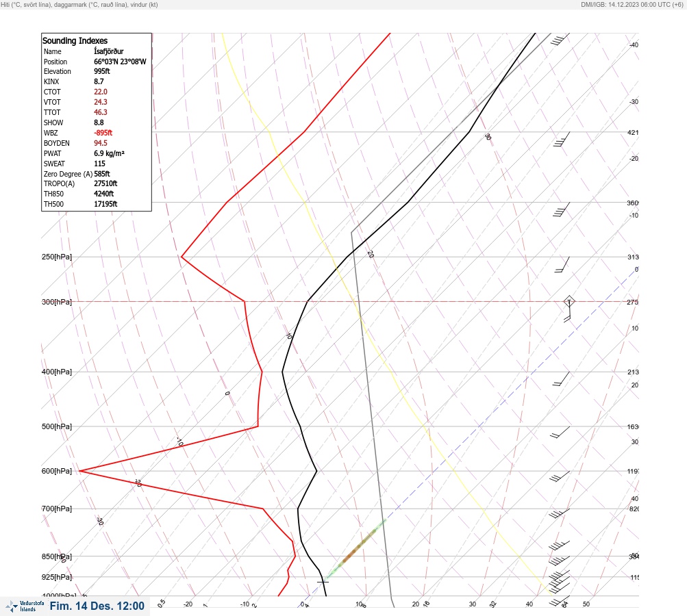
Task: Click SWEAT value '115'
Action: (99, 164)
